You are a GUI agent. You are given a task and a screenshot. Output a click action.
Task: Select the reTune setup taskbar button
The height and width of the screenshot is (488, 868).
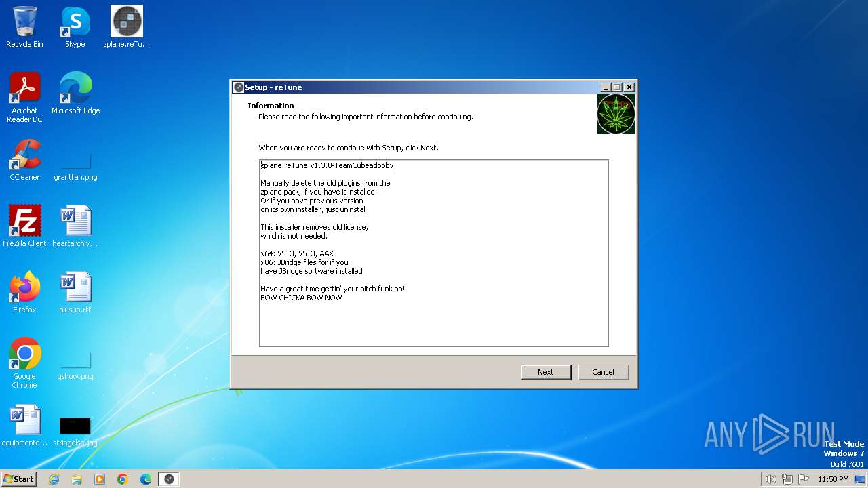click(169, 479)
